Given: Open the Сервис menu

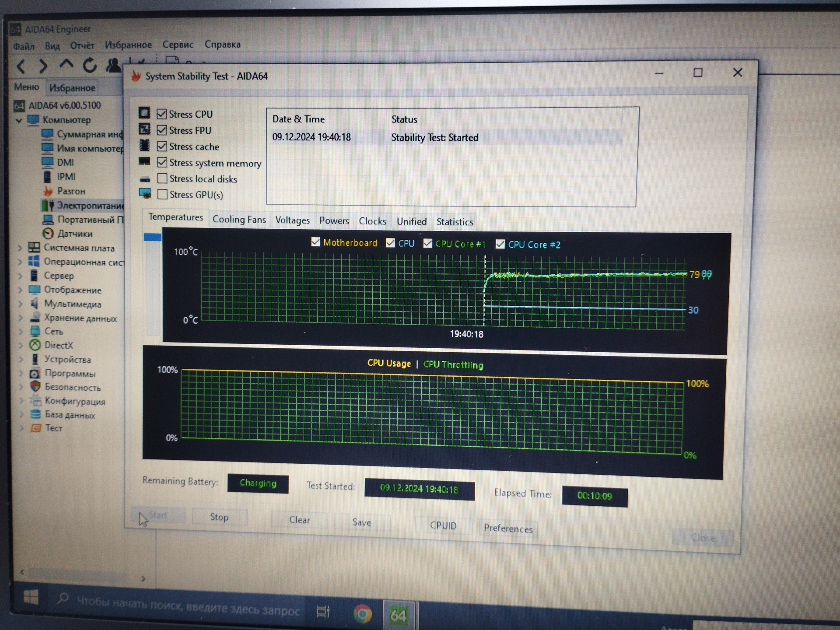Looking at the screenshot, I should click(178, 45).
